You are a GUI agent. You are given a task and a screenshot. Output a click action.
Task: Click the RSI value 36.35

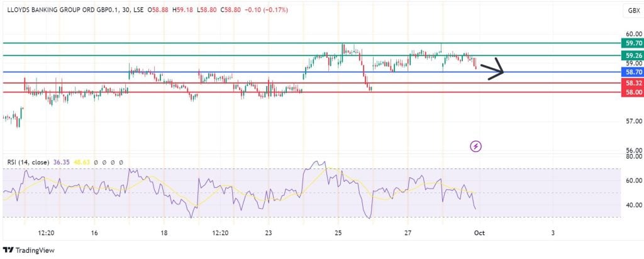pos(61,163)
